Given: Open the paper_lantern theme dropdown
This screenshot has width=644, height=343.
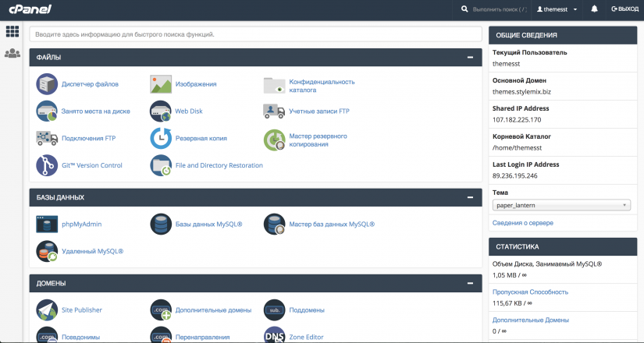Looking at the screenshot, I should [561, 205].
